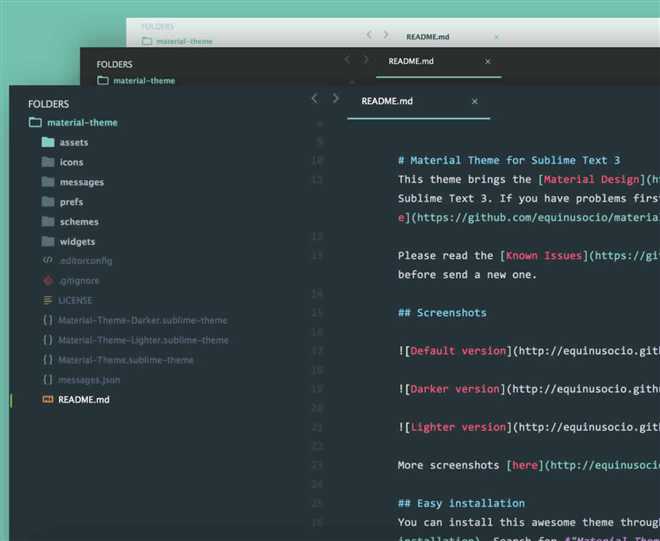The height and width of the screenshot is (541, 660).
Task: Close the README.md tab in the darker window
Action: 487,61
